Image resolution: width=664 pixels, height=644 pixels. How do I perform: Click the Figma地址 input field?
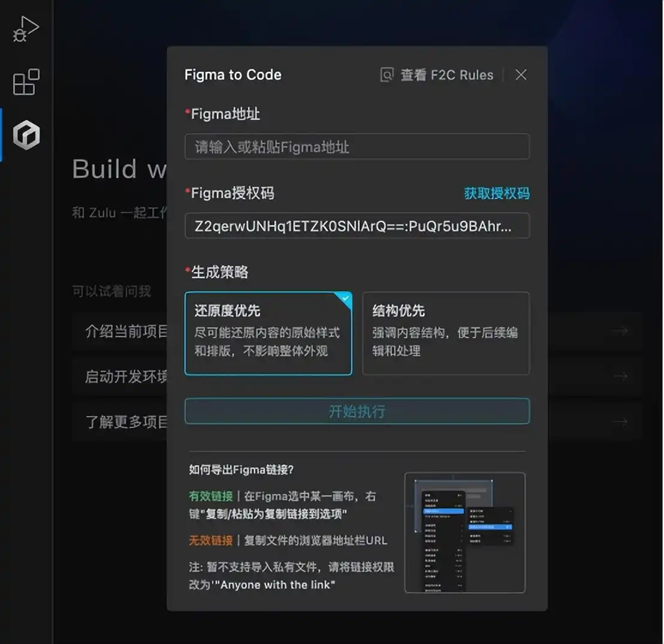pyautogui.click(x=357, y=146)
